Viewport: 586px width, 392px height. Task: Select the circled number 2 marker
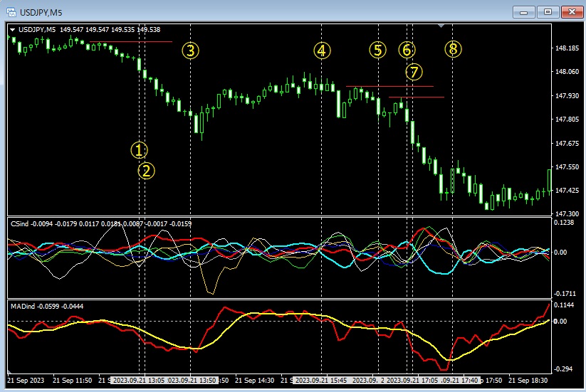146,171
